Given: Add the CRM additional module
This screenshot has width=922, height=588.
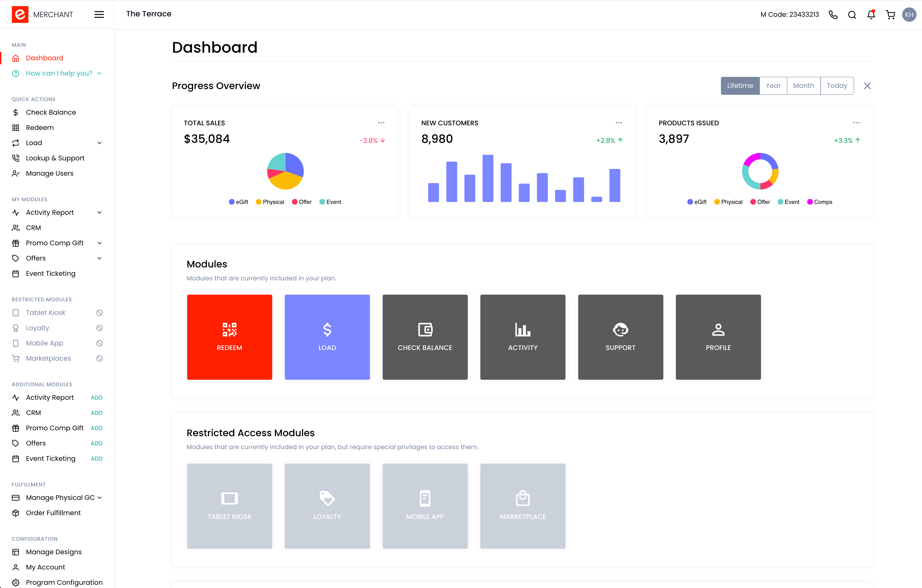Looking at the screenshot, I should tap(97, 413).
